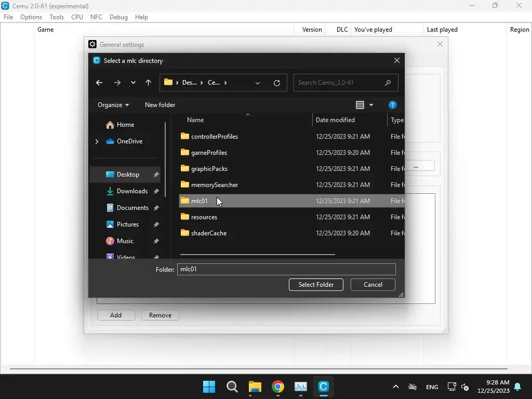Expand the OneDrive tree node

point(97,141)
